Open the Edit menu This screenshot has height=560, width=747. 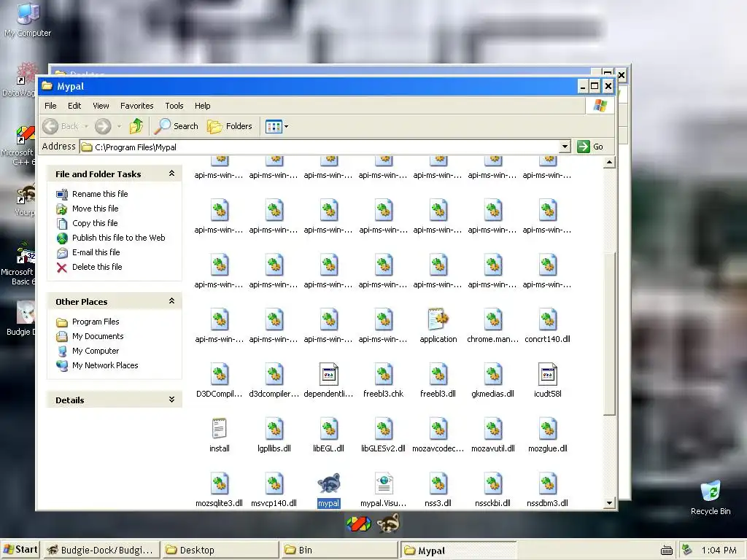pyautogui.click(x=74, y=106)
